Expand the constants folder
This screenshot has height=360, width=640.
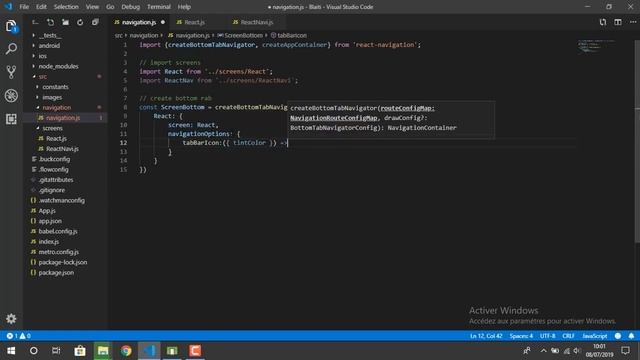55,87
